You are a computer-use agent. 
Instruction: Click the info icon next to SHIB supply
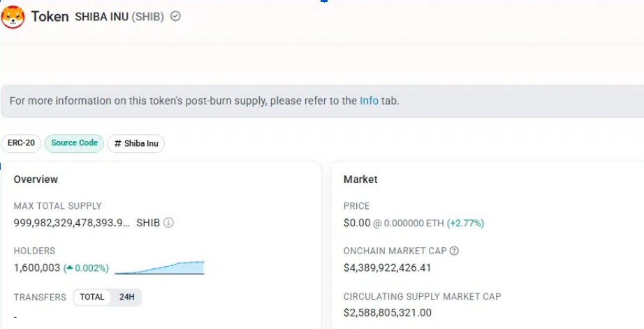[x=168, y=223]
